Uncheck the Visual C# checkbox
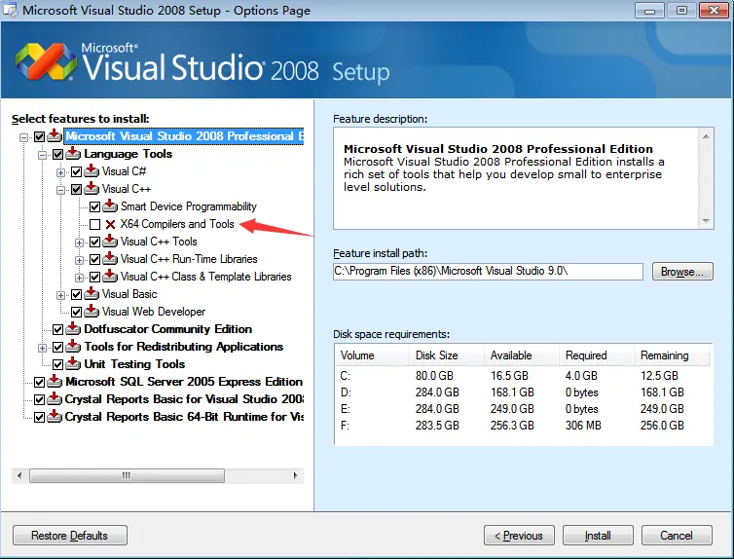 coord(76,171)
